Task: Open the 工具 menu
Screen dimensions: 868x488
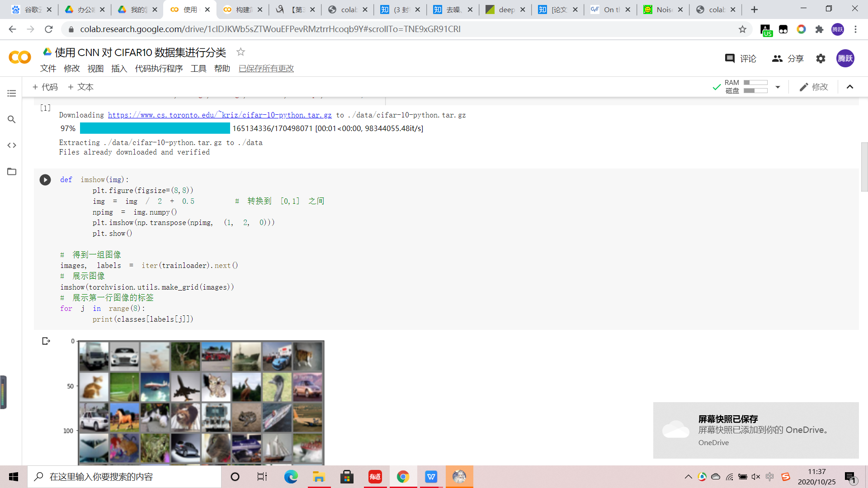Action: pos(198,69)
